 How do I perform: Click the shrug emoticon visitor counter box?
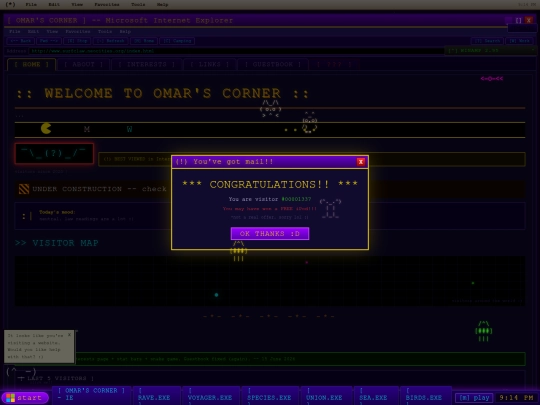pyautogui.click(x=54, y=153)
